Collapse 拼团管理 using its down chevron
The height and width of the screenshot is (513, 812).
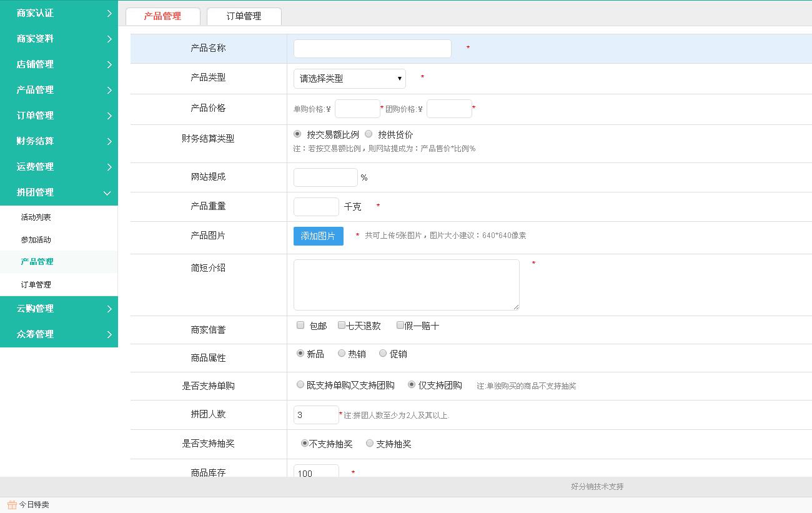click(x=107, y=193)
